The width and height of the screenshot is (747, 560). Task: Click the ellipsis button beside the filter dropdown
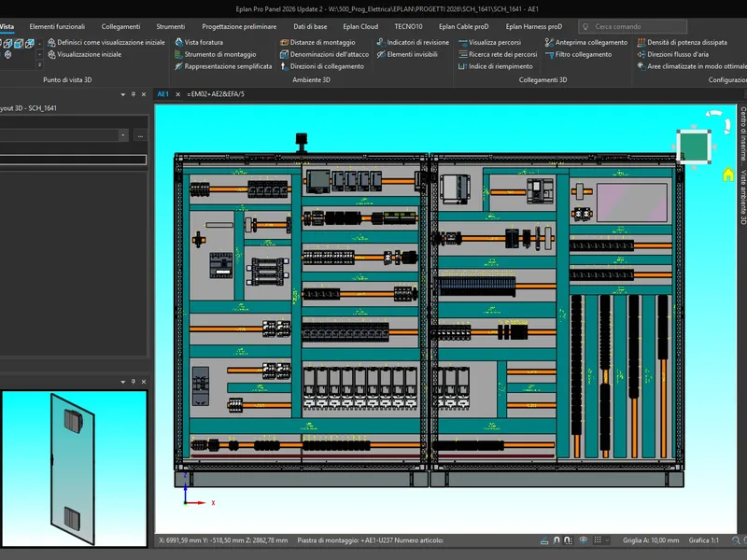pyautogui.click(x=140, y=135)
